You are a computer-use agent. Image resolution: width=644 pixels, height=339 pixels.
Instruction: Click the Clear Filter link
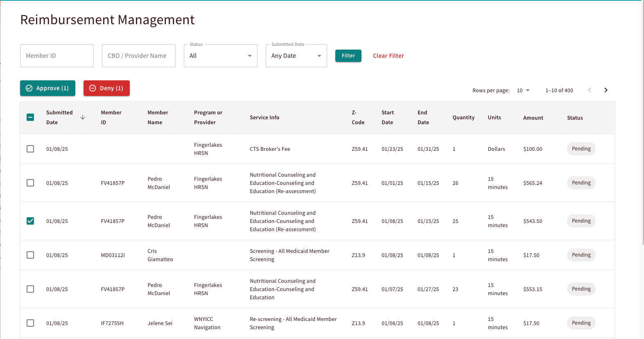pyautogui.click(x=389, y=56)
